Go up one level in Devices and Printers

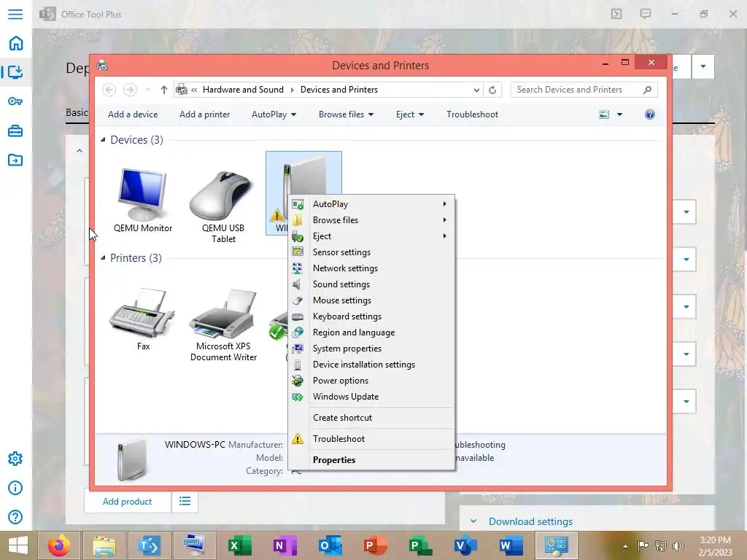click(x=164, y=90)
